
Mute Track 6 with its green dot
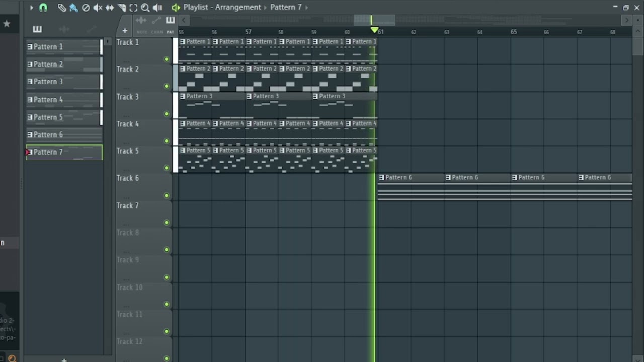(167, 195)
